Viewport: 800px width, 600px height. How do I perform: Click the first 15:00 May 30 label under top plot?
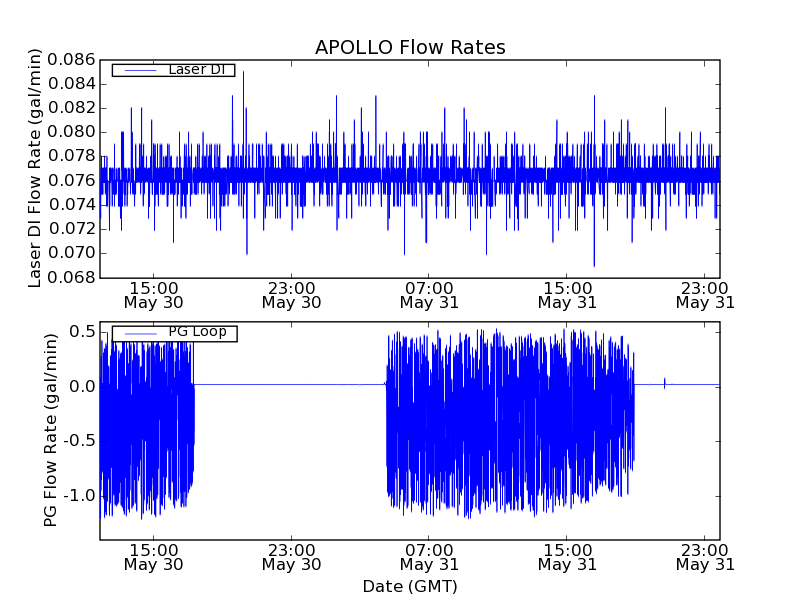(153, 294)
